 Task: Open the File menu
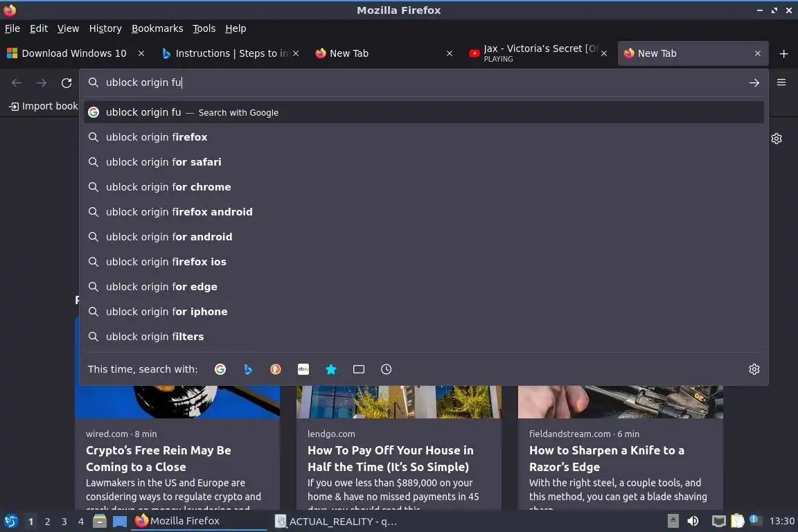click(12, 28)
